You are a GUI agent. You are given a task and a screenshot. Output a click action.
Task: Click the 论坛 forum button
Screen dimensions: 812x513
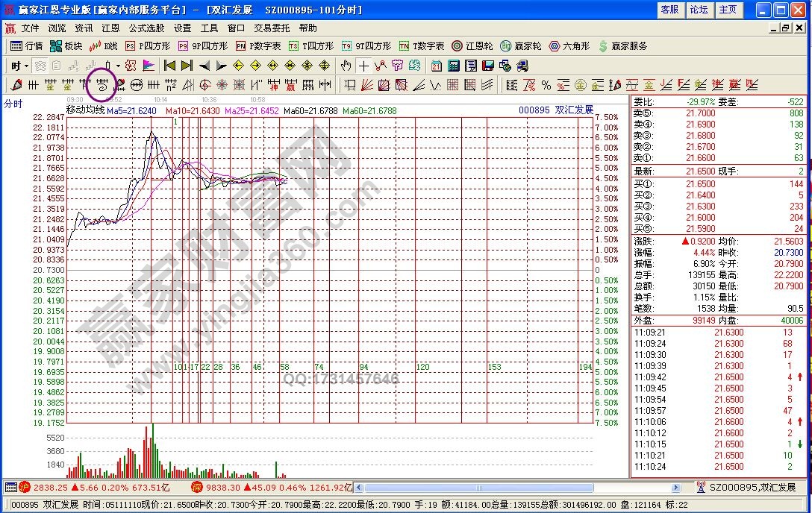(x=699, y=10)
